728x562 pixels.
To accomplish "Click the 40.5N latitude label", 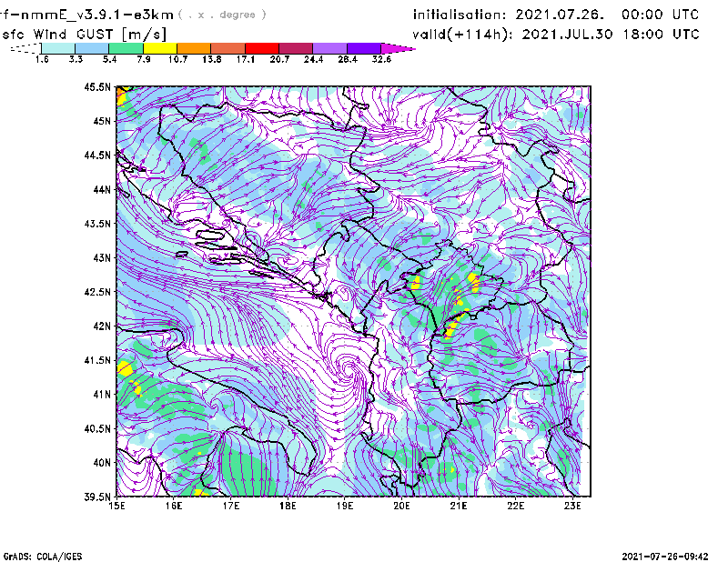I will [x=97, y=429].
